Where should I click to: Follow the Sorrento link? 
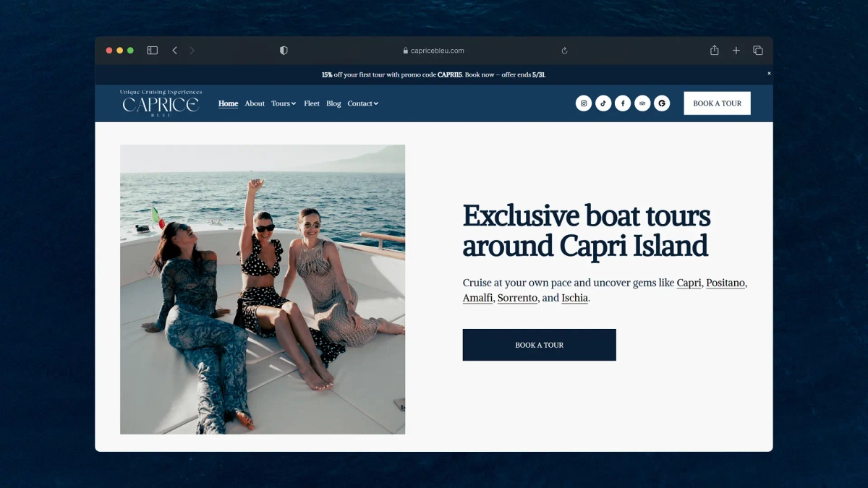(518, 298)
